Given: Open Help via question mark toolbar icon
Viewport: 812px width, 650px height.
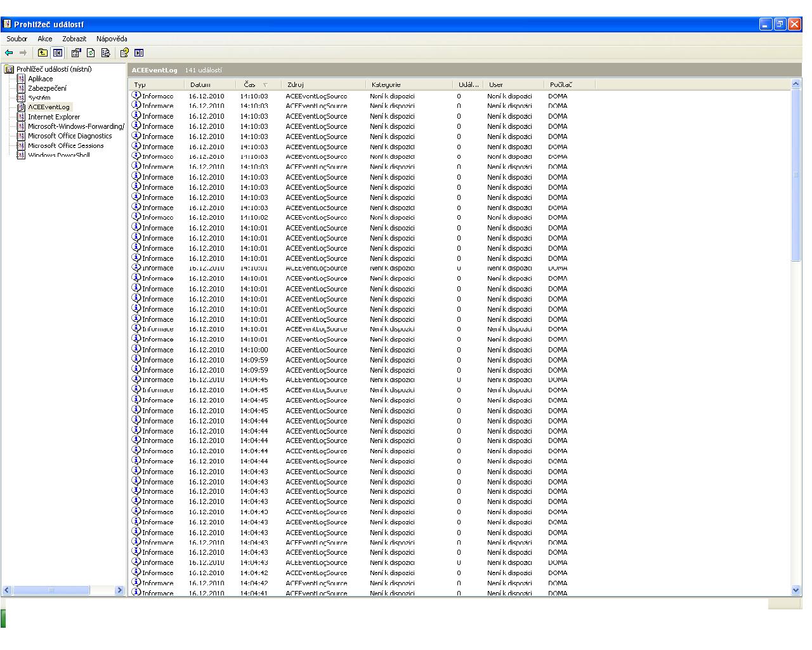Looking at the screenshot, I should click(x=124, y=53).
